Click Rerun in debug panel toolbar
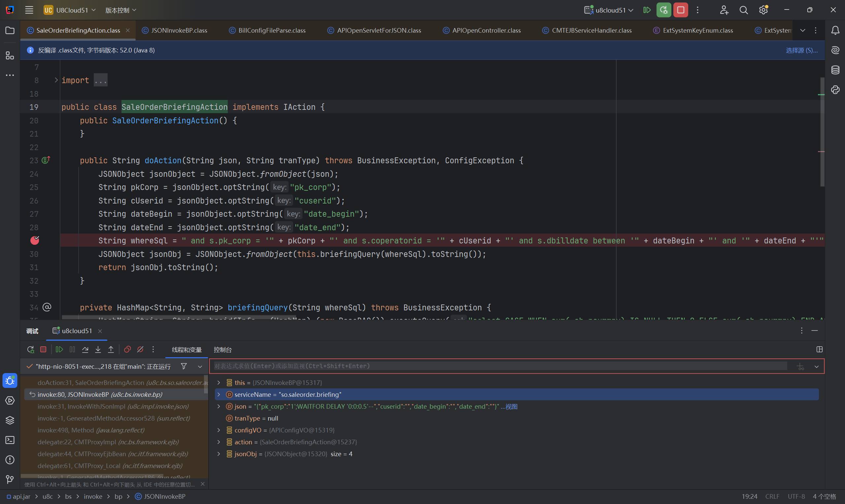This screenshot has width=845, height=504. coord(31,350)
